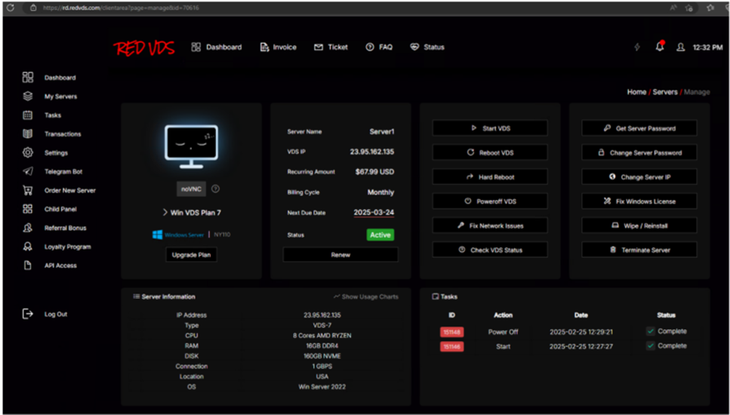Click the API Access document icon
Screen dimensions: 730x415
pyautogui.click(x=28, y=265)
